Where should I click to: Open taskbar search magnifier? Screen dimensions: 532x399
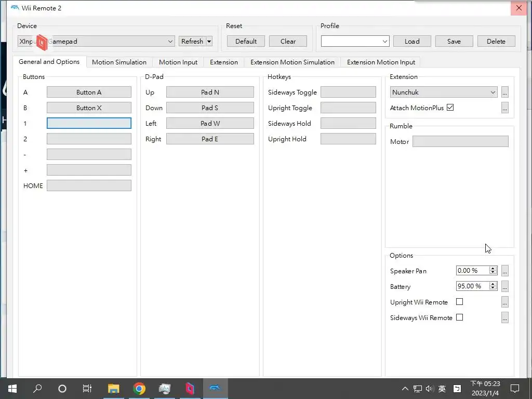[37, 388]
